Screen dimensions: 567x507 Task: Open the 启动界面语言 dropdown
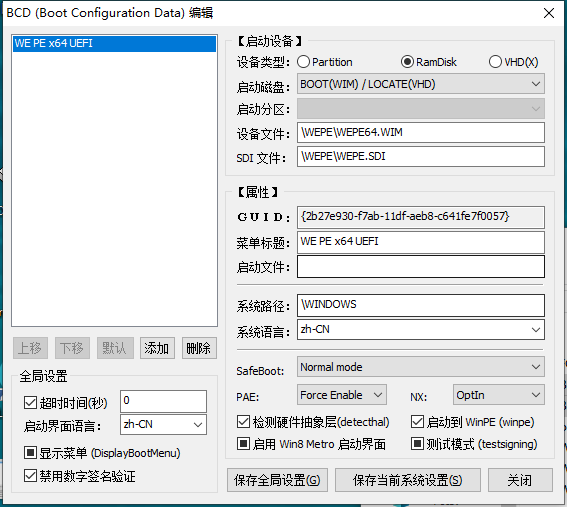point(163,424)
